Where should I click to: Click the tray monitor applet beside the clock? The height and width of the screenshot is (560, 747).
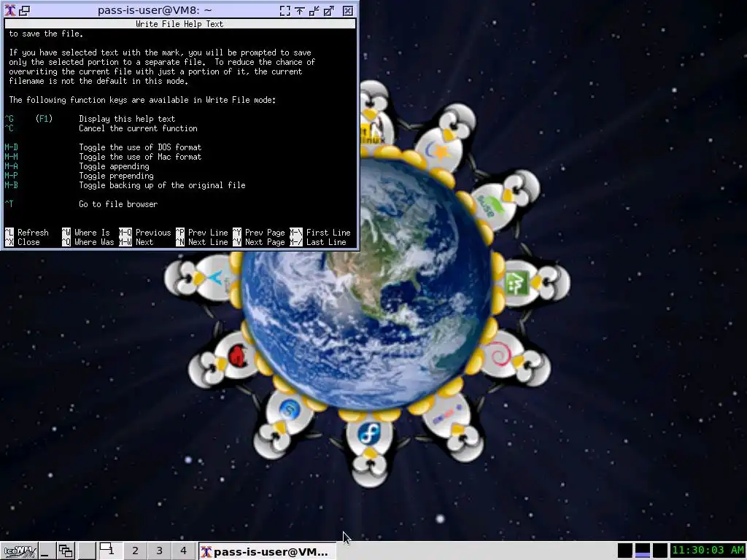659,551
